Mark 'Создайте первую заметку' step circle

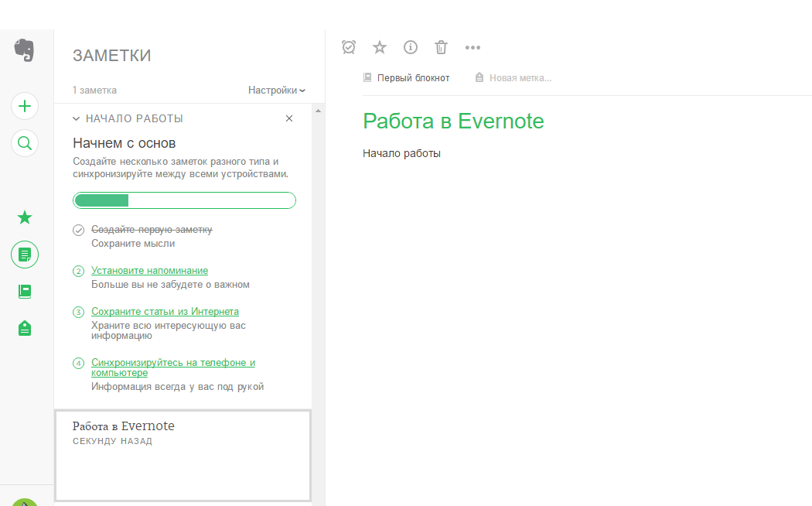(x=77, y=229)
